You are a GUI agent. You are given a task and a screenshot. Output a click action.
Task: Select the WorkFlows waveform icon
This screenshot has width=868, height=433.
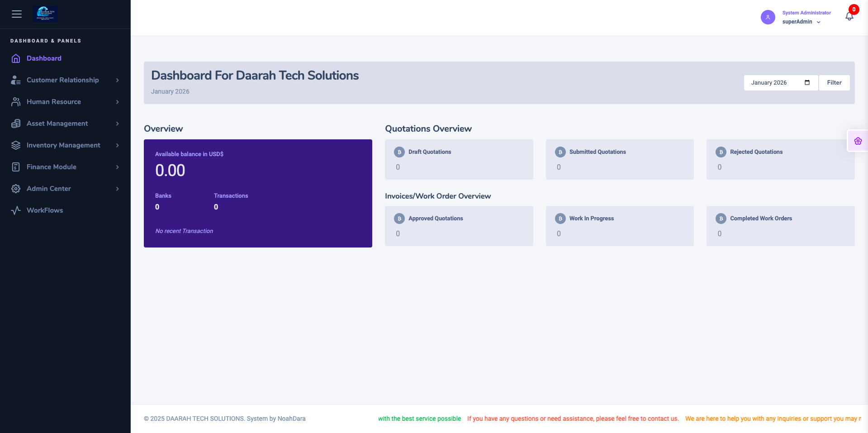tap(16, 210)
